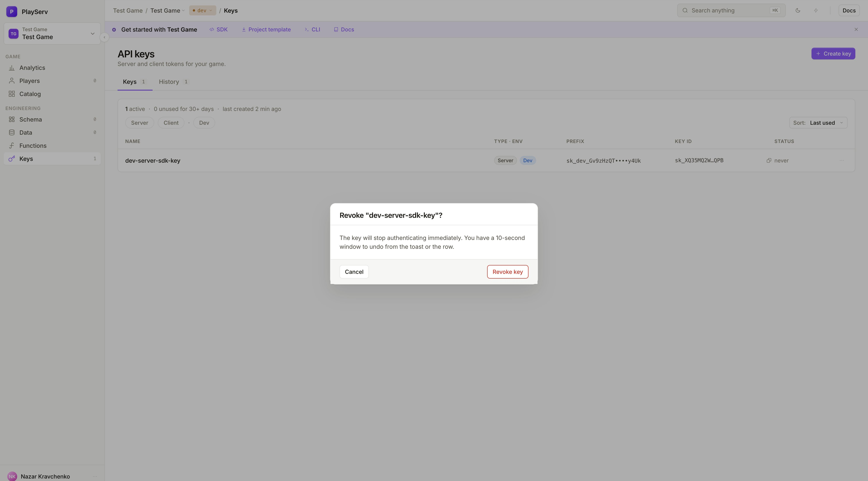Select the dev-server-sdk-key row name
This screenshot has height=481, width=868.
pyautogui.click(x=153, y=161)
